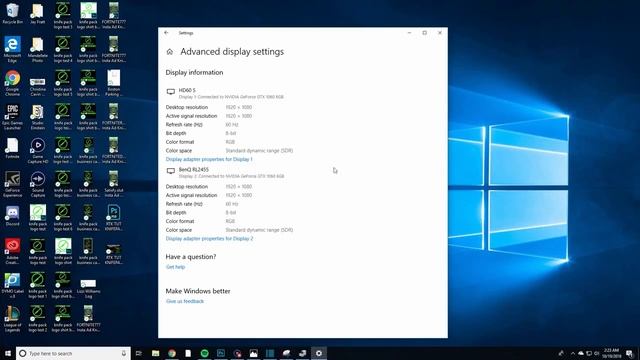
Task: Select the Epic Games Launcher shortcut
Action: click(x=12, y=117)
